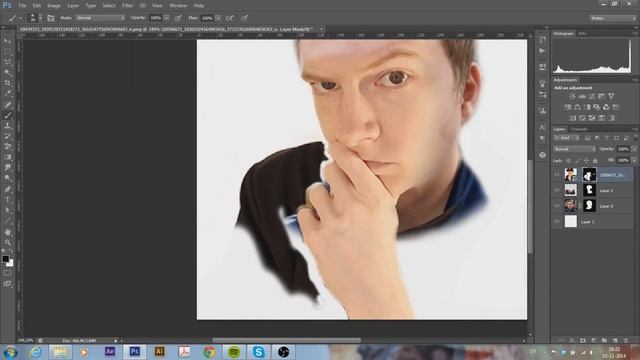The height and width of the screenshot is (360, 640).
Task: Select the Gradient tool
Action: (x=7, y=158)
